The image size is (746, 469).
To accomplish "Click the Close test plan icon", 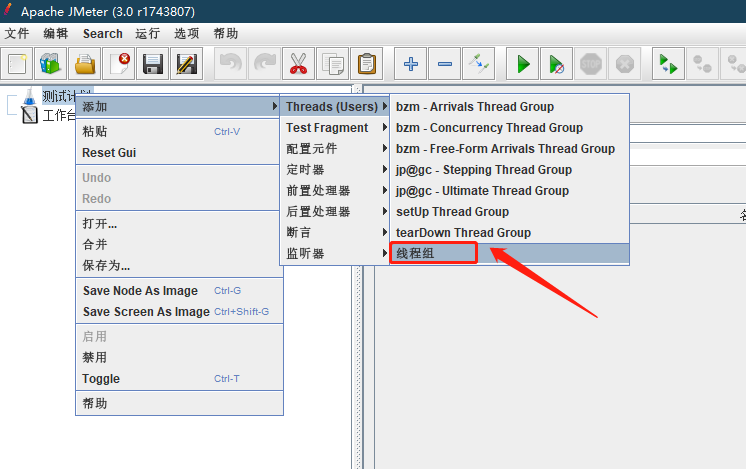I will [119, 63].
